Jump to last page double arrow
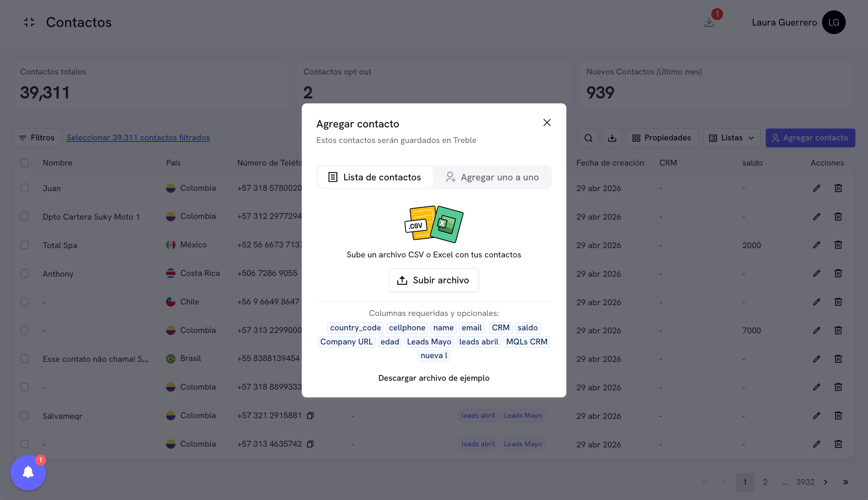Viewport: 868px width, 500px height. click(846, 482)
